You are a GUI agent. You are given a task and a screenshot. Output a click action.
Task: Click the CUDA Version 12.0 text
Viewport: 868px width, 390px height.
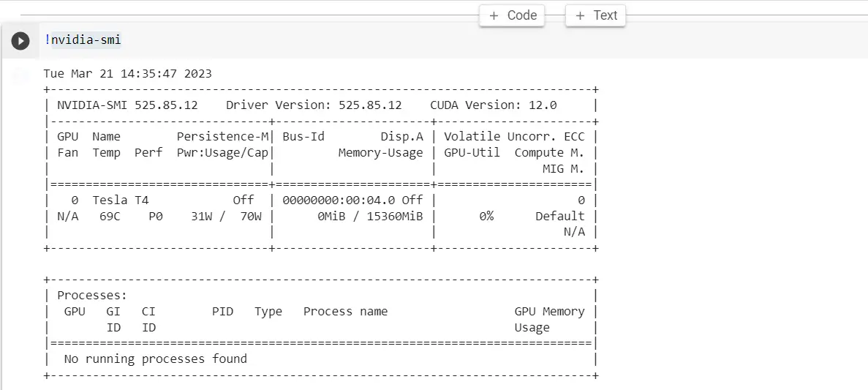tap(493, 105)
